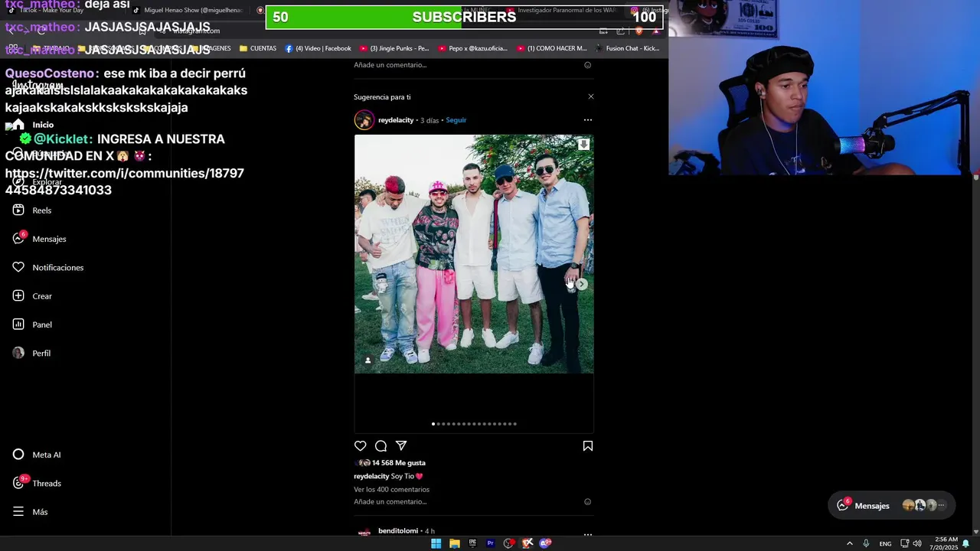Image resolution: width=980 pixels, height=551 pixels.
Task: Click microphone icon in system tray
Action: (x=866, y=543)
